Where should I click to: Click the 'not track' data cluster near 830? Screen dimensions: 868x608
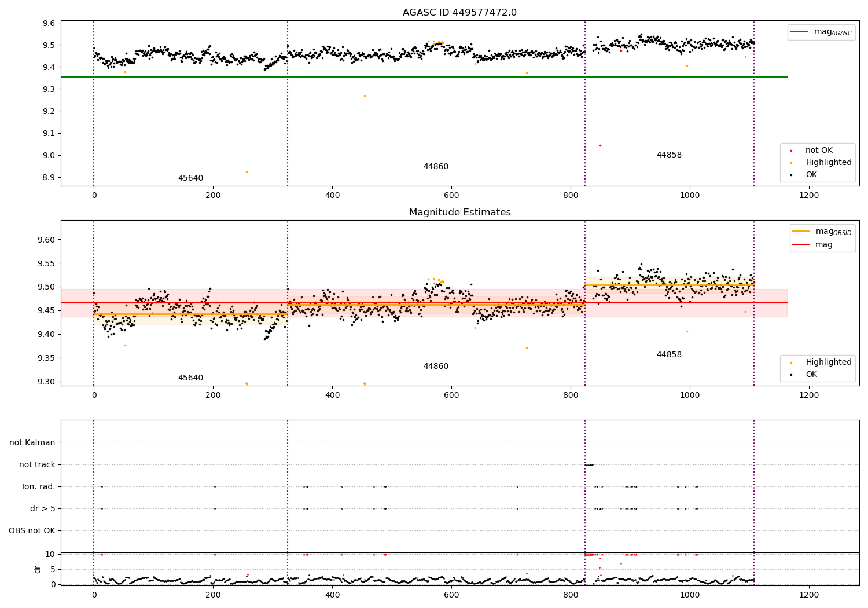pos(589,464)
